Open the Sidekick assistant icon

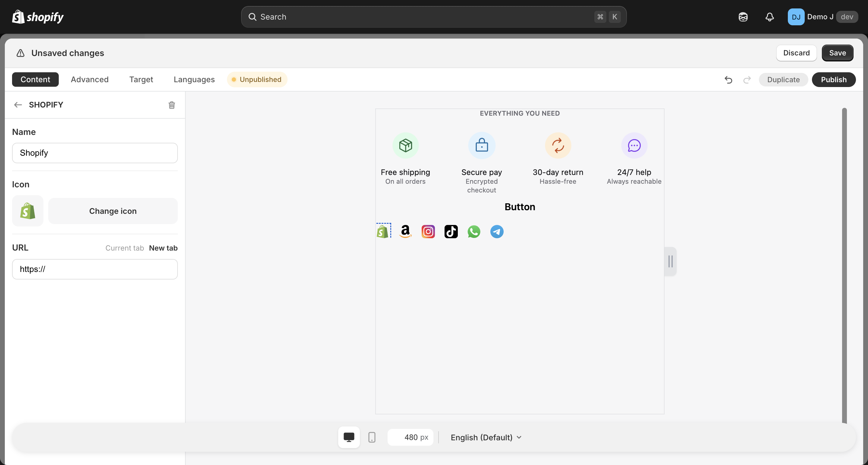(743, 17)
